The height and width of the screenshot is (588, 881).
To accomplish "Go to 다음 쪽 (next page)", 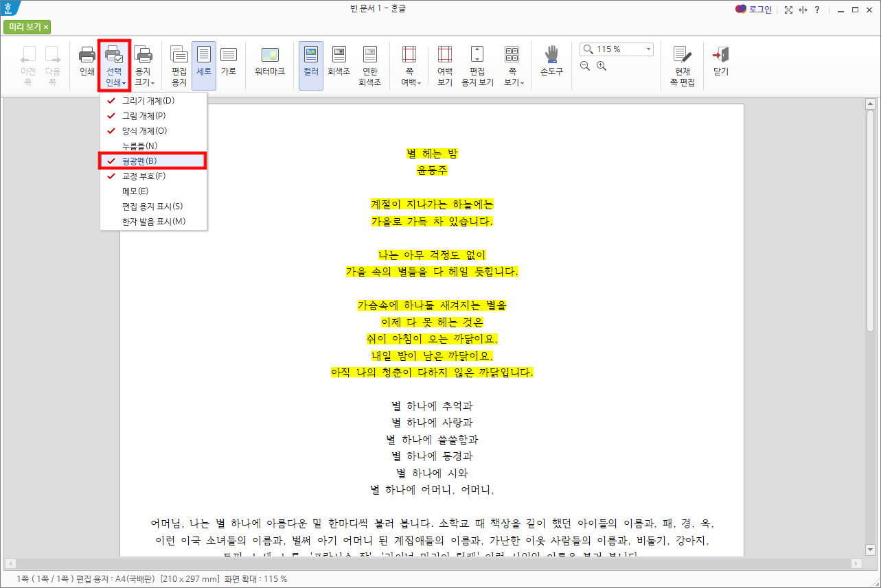I will [52, 66].
